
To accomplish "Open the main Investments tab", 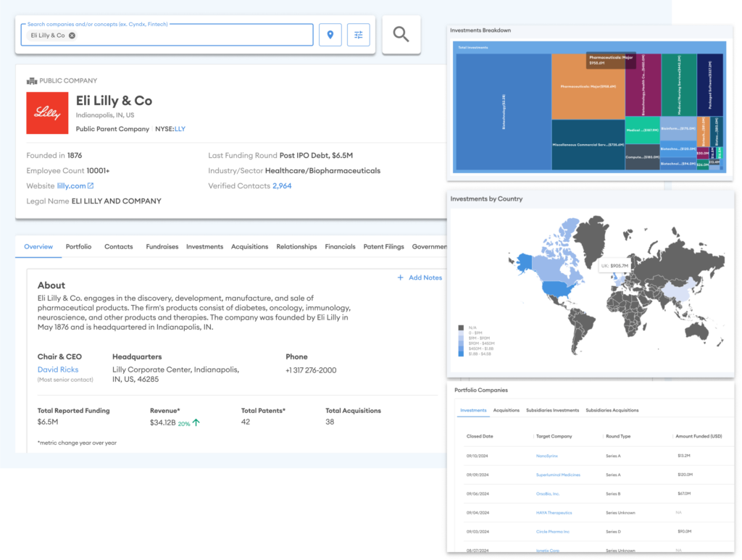I will (x=204, y=246).
